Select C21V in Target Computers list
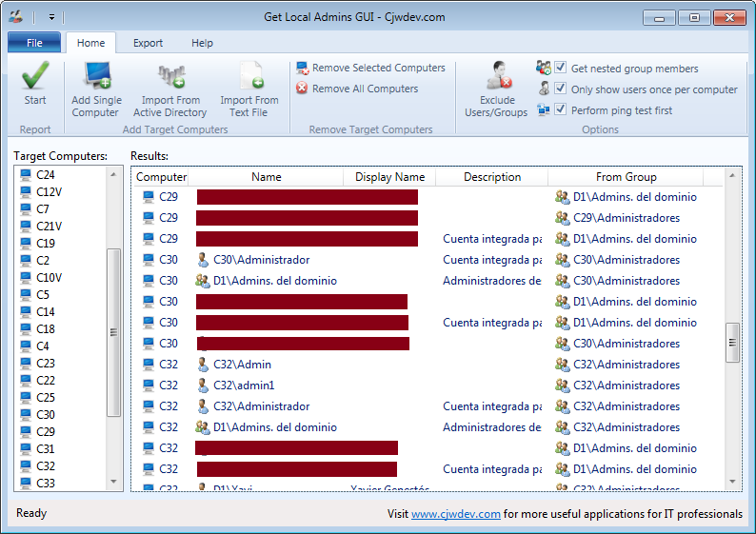Screen dimensions: 756x534 tap(49, 226)
